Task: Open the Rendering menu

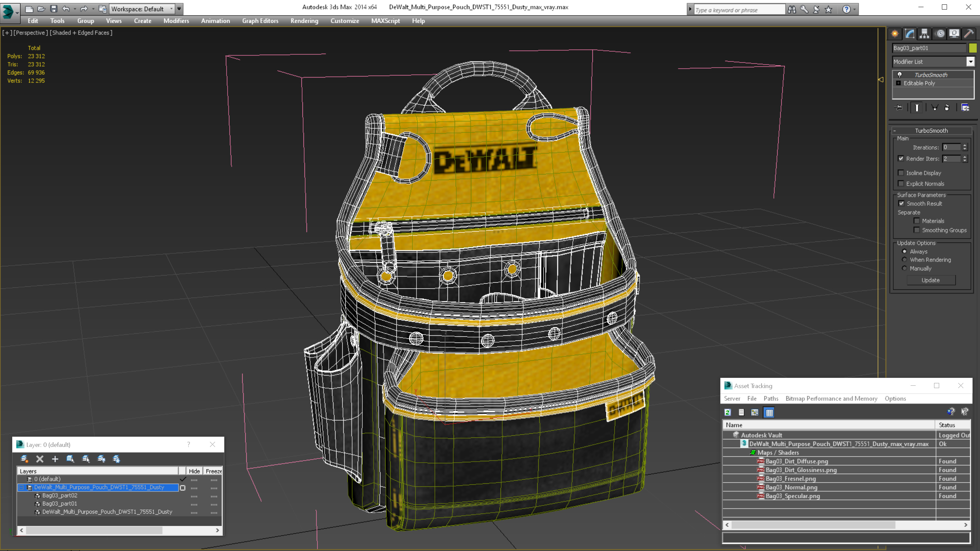Action: coord(304,21)
